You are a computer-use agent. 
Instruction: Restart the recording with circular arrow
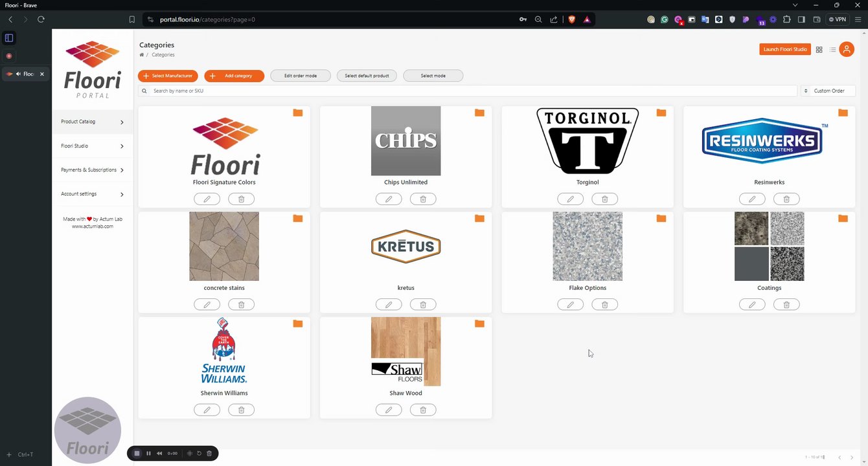point(199,453)
